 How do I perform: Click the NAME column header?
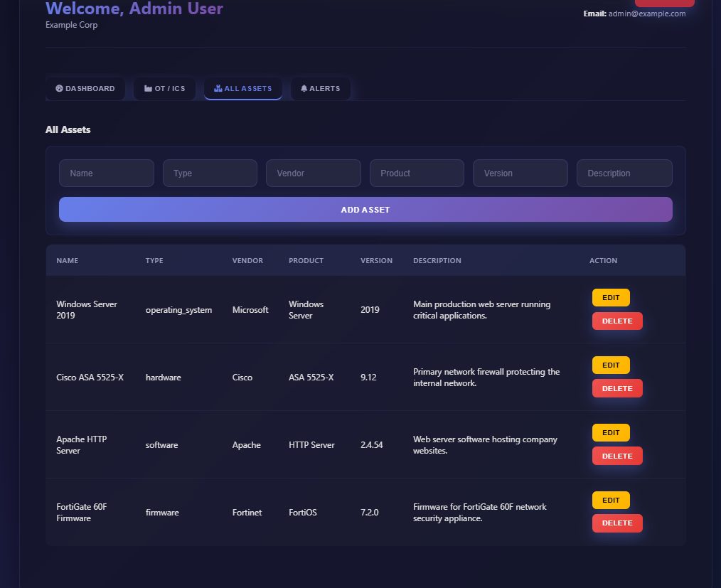67,261
